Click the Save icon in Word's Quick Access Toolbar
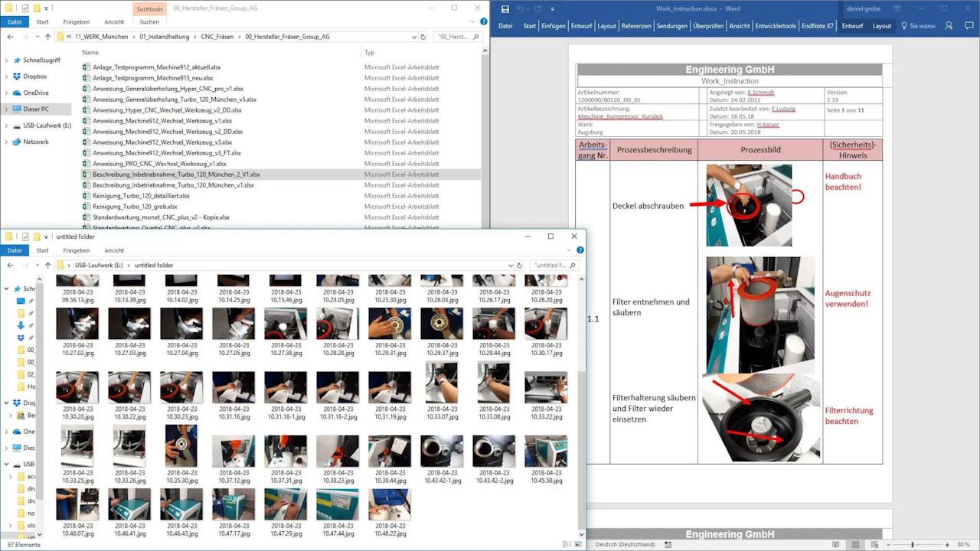The image size is (980, 551). 505,8
